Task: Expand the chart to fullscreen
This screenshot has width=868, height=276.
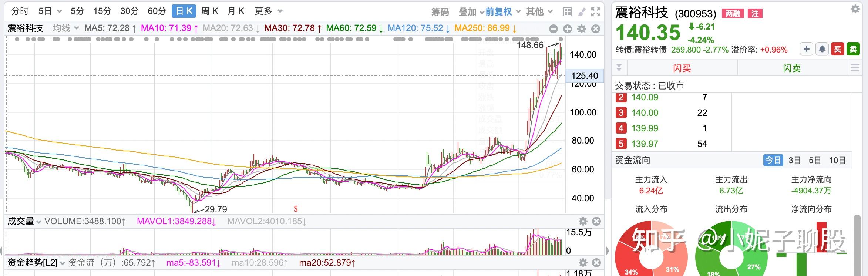Action: pyautogui.click(x=595, y=12)
